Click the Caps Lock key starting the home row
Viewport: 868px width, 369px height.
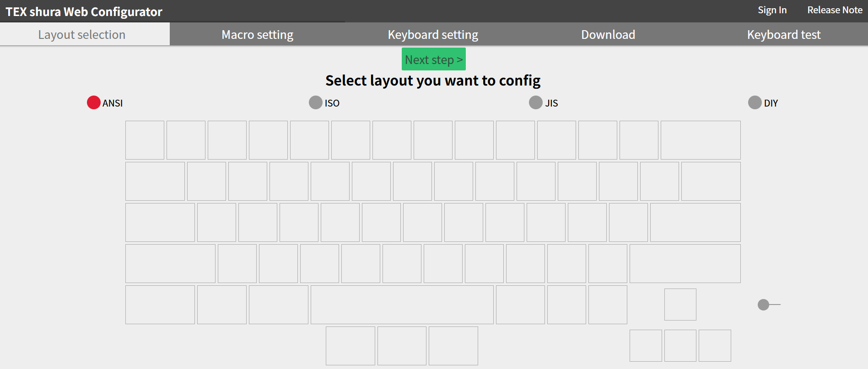pos(160,222)
